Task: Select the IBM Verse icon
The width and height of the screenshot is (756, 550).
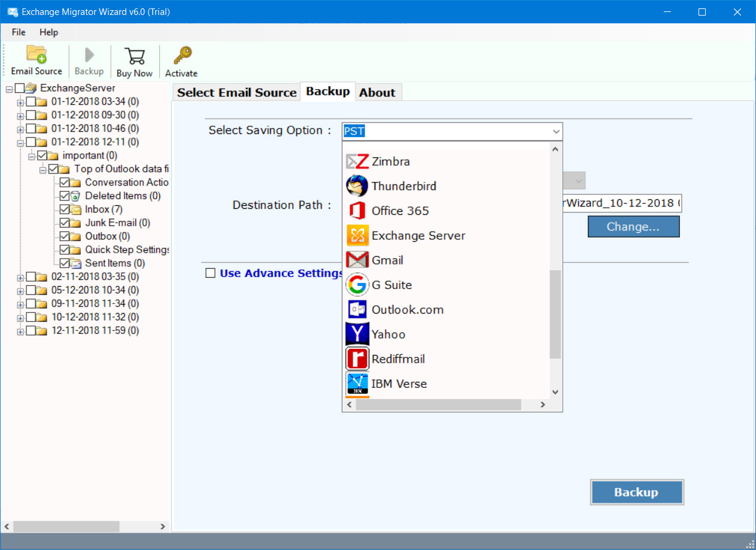Action: [357, 384]
